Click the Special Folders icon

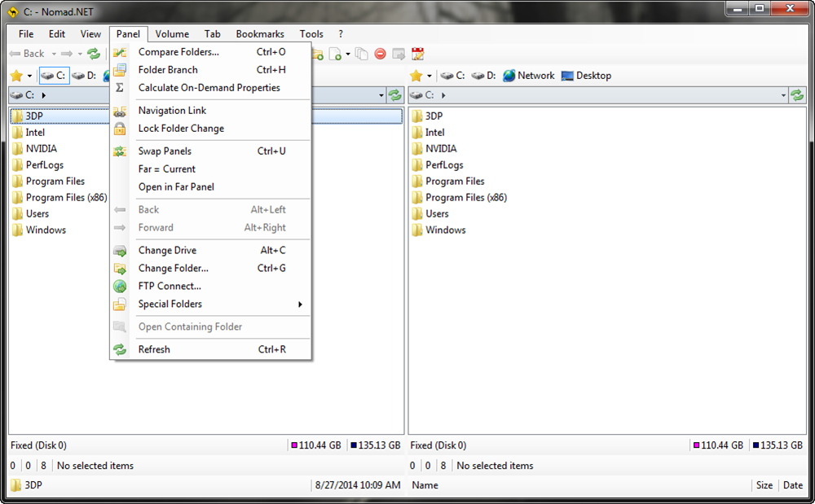pyautogui.click(x=120, y=305)
